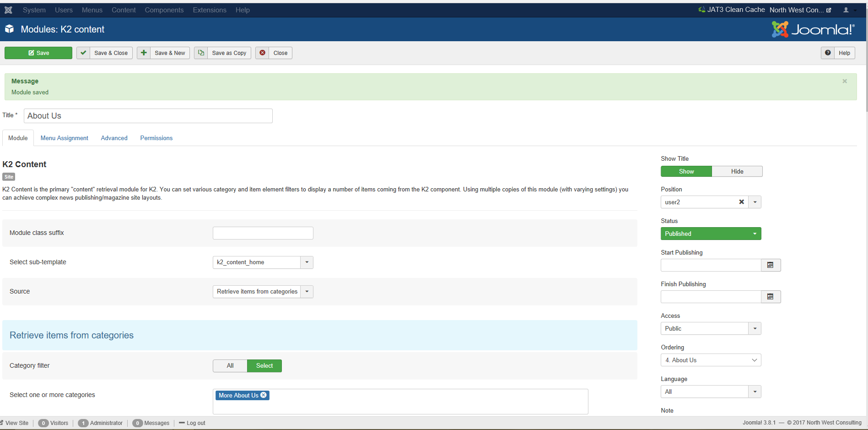The image size is (868, 430).
Task: Set Show Title to Show
Action: (x=686, y=171)
